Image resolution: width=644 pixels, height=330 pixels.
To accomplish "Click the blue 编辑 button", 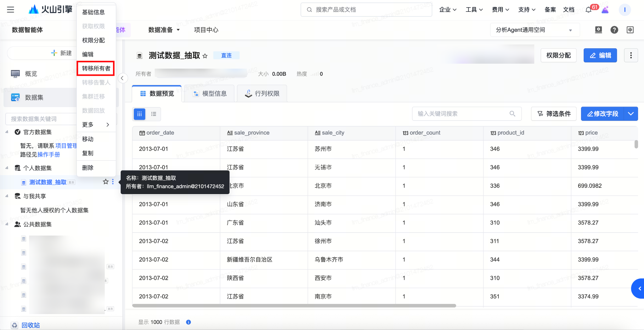I will coord(600,55).
